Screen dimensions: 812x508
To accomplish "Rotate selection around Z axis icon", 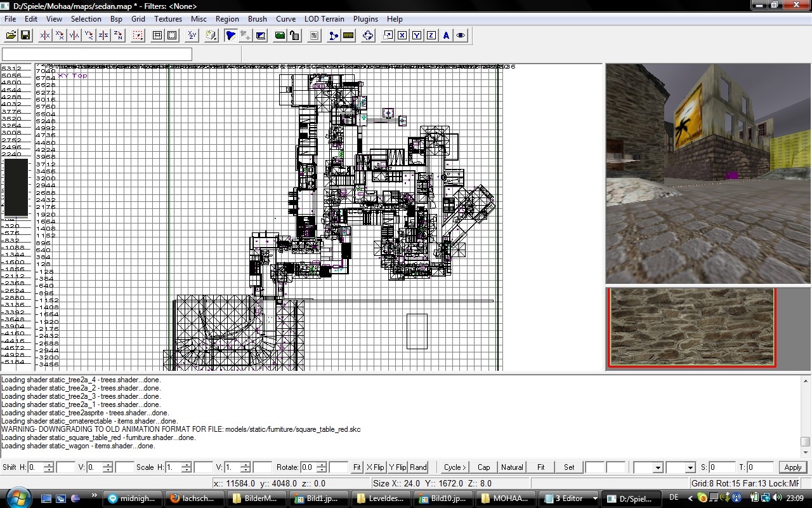I will coord(118,36).
